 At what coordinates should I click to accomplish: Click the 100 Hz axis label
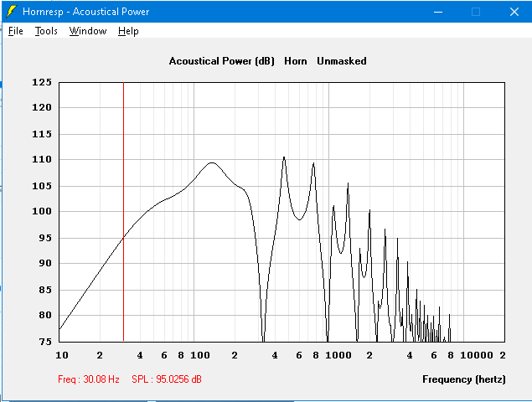click(200, 355)
